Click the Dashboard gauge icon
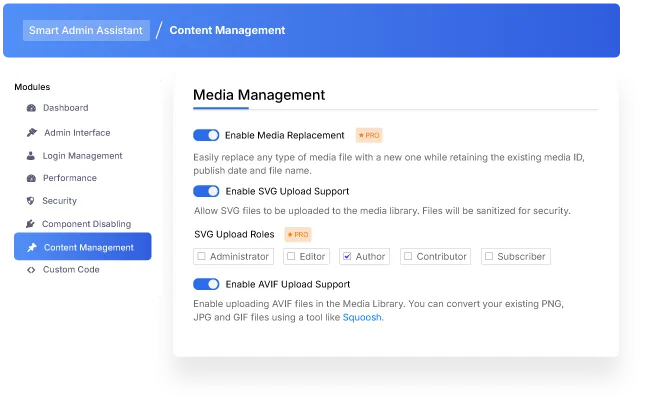This screenshot has height=417, width=657. coord(31,108)
